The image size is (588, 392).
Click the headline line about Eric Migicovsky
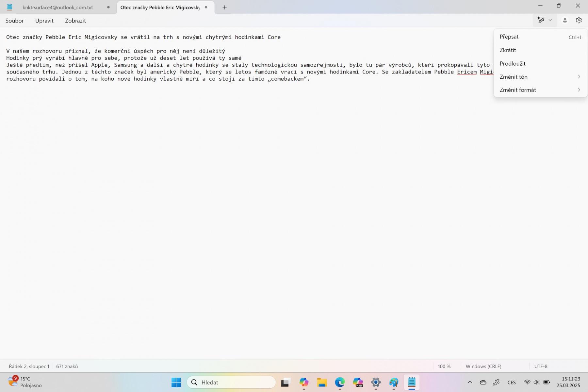pyautogui.click(x=143, y=37)
